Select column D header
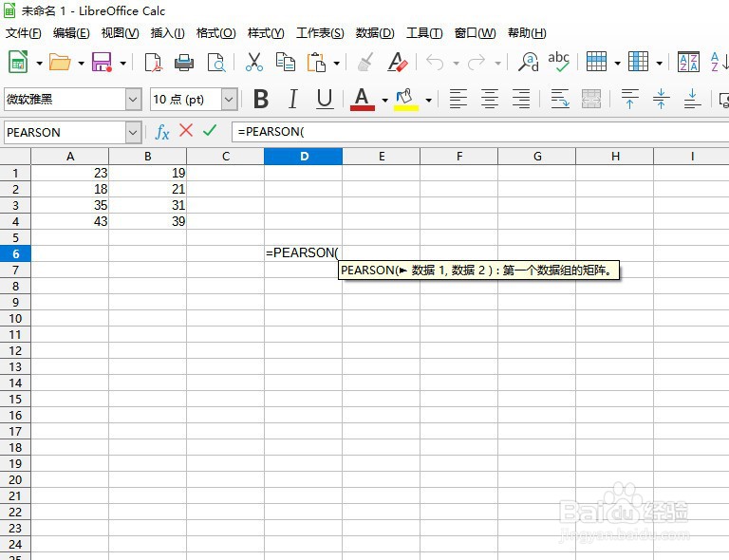This screenshot has height=560, width=729. (303, 157)
